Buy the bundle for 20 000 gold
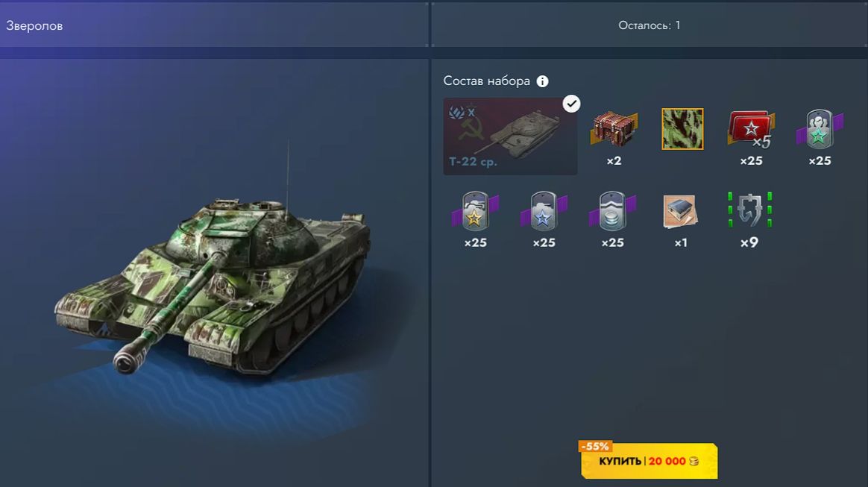The image size is (868, 487). click(x=649, y=461)
